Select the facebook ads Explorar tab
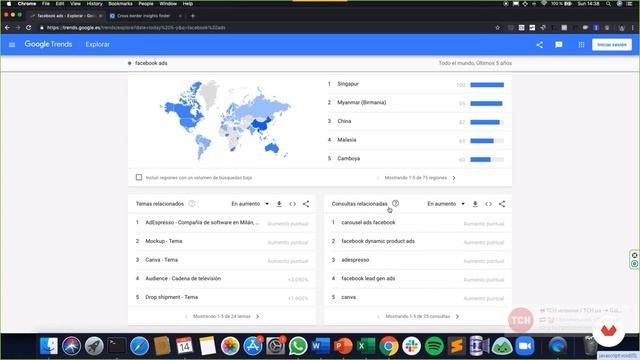This screenshot has height=360, width=640. 65,16
